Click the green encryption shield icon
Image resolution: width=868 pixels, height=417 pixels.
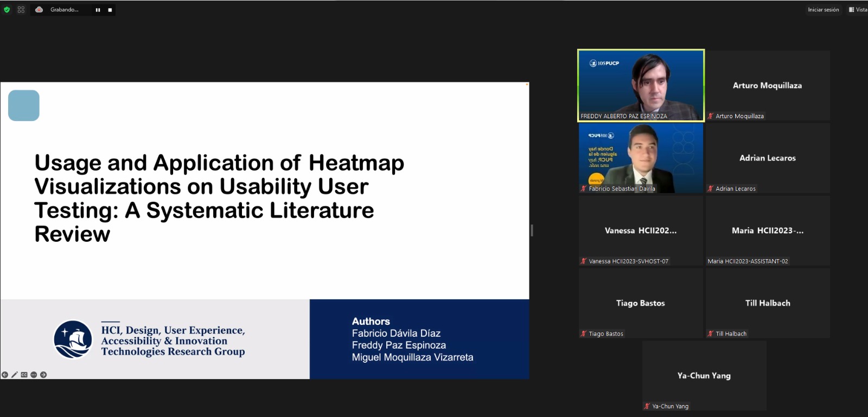[7, 10]
